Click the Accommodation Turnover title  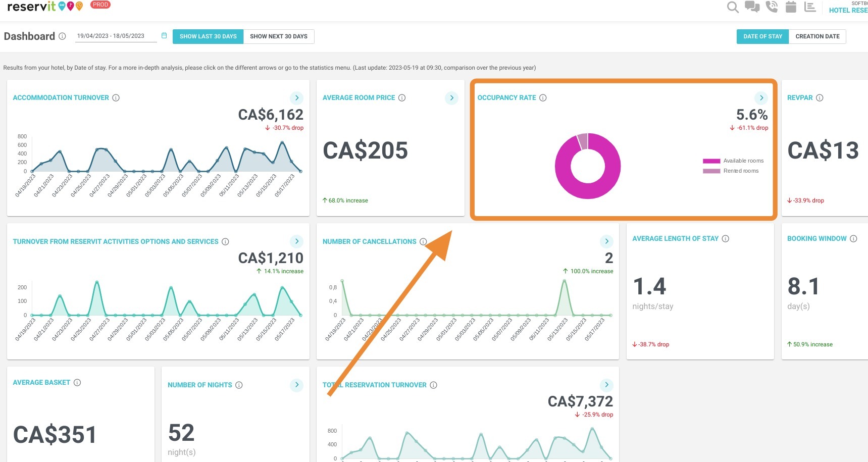[61, 97]
